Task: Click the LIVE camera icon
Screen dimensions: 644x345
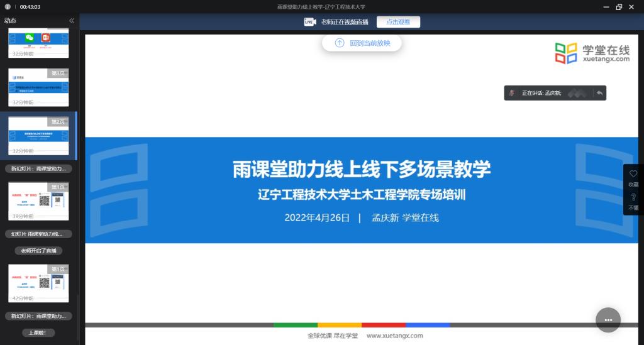Action: pyautogui.click(x=309, y=22)
